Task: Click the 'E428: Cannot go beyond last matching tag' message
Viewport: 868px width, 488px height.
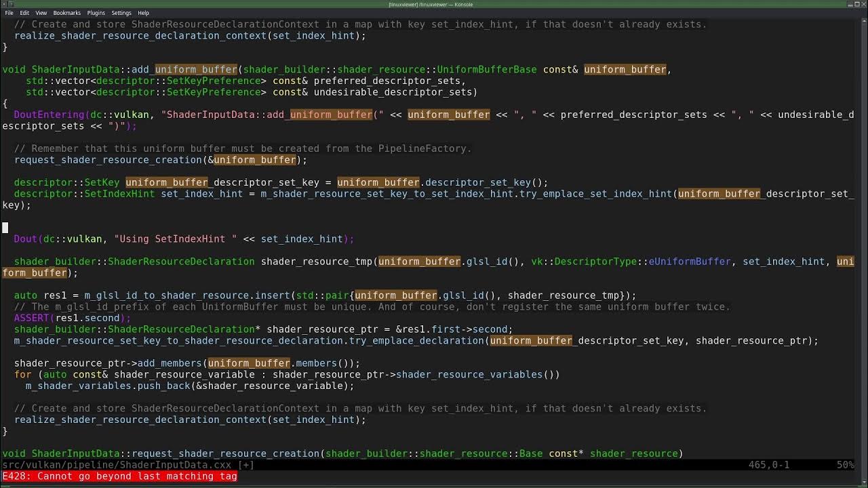Action: 119,476
